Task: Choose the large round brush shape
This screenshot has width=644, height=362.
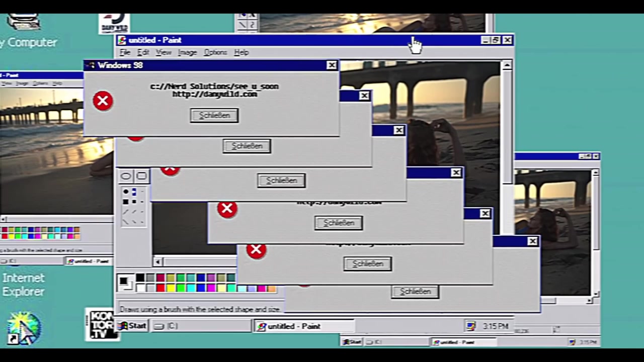Action: (126, 192)
